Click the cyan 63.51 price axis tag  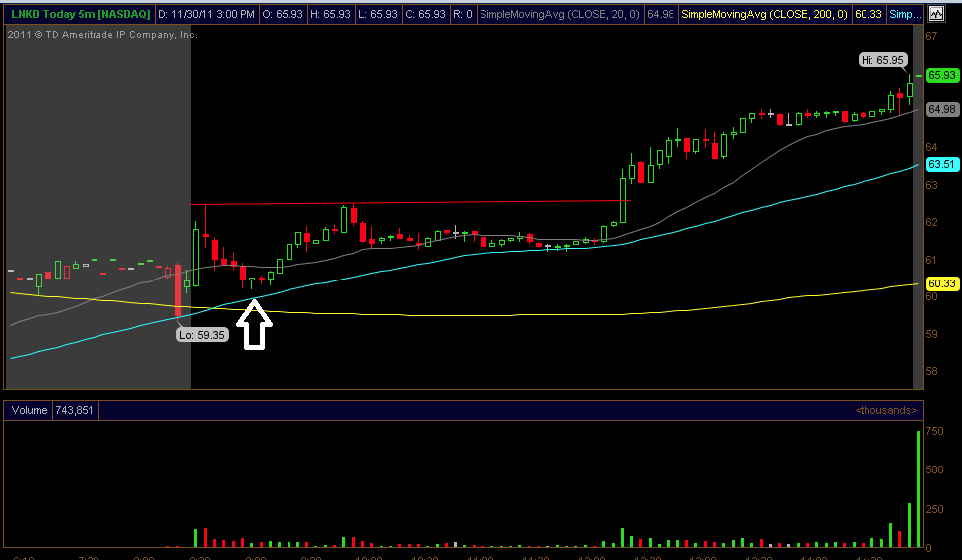tap(941, 164)
